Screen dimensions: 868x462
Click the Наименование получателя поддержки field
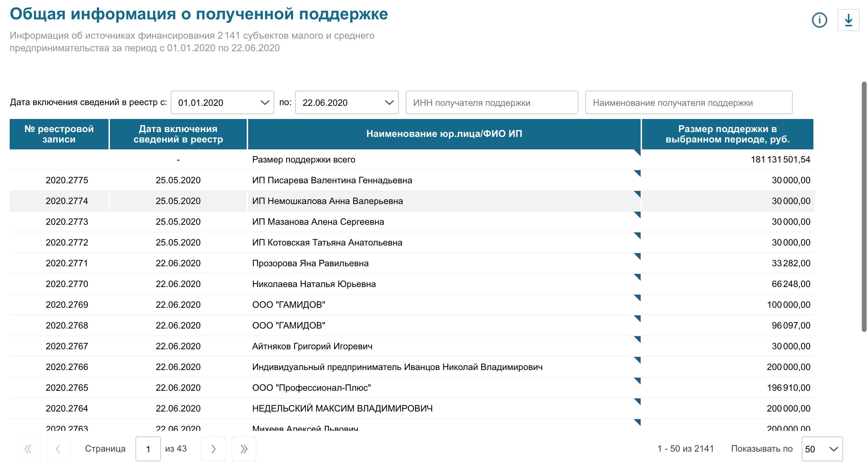point(689,102)
